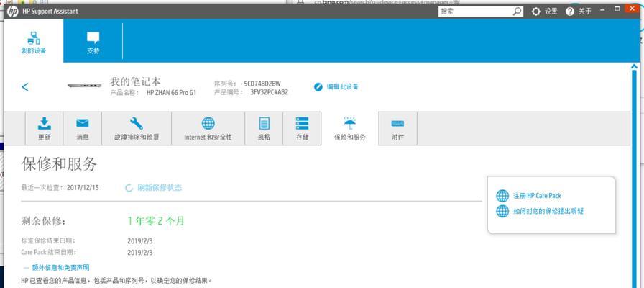Click 刷新保修状态 link
Screen dimensions: 644x288
(x=160, y=188)
